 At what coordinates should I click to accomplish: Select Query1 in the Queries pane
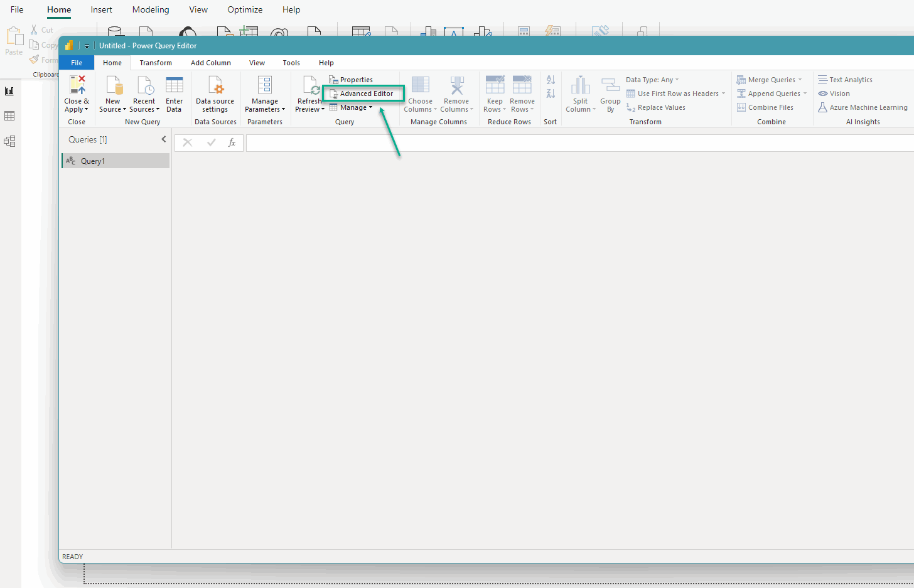point(93,160)
